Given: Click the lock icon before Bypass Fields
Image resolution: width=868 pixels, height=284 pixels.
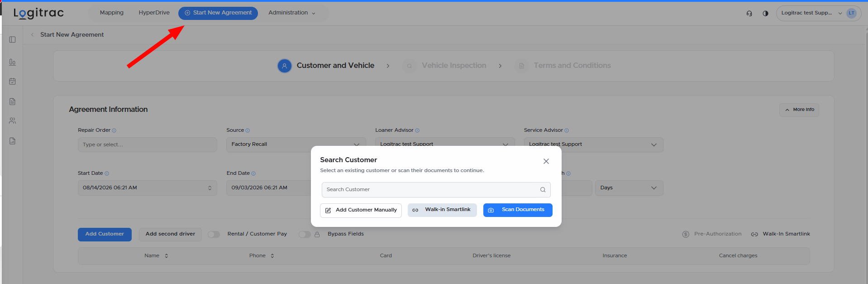Looking at the screenshot, I should point(317,234).
